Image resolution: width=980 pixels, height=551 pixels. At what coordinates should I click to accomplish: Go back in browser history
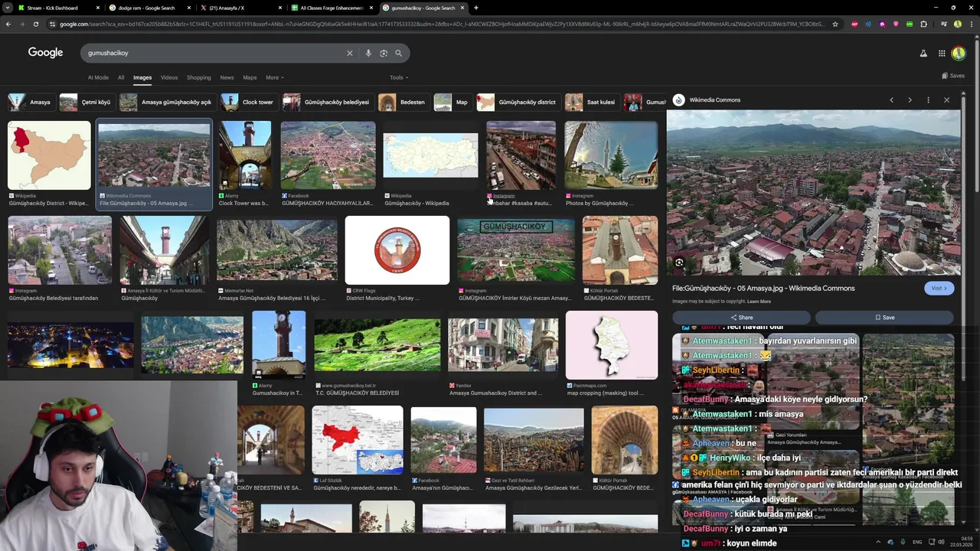click(8, 24)
